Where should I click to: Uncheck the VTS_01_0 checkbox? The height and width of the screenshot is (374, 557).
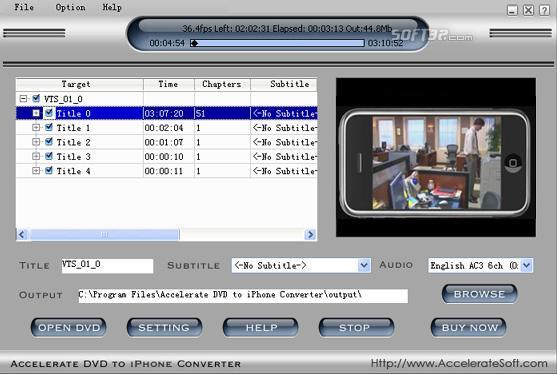pos(36,98)
